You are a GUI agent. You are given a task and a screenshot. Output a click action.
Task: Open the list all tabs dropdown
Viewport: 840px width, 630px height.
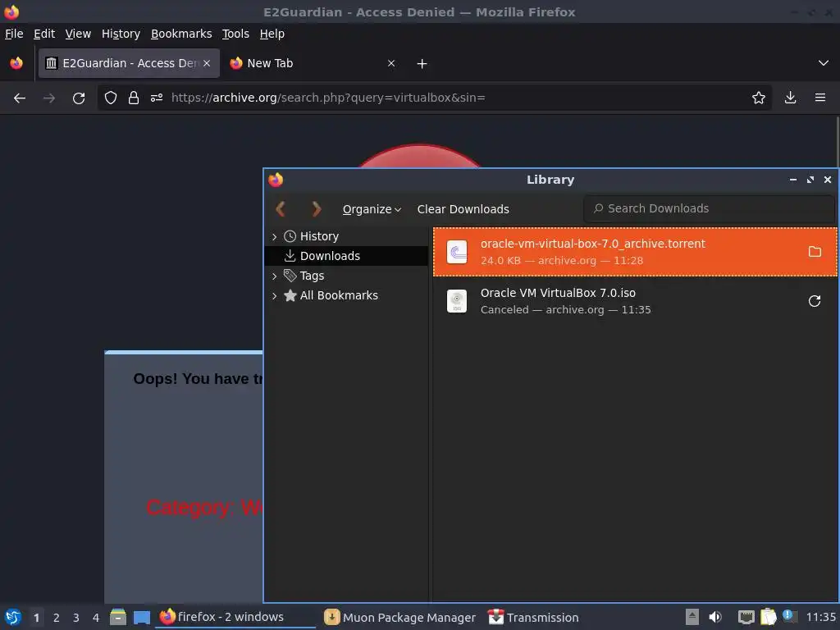coord(824,63)
